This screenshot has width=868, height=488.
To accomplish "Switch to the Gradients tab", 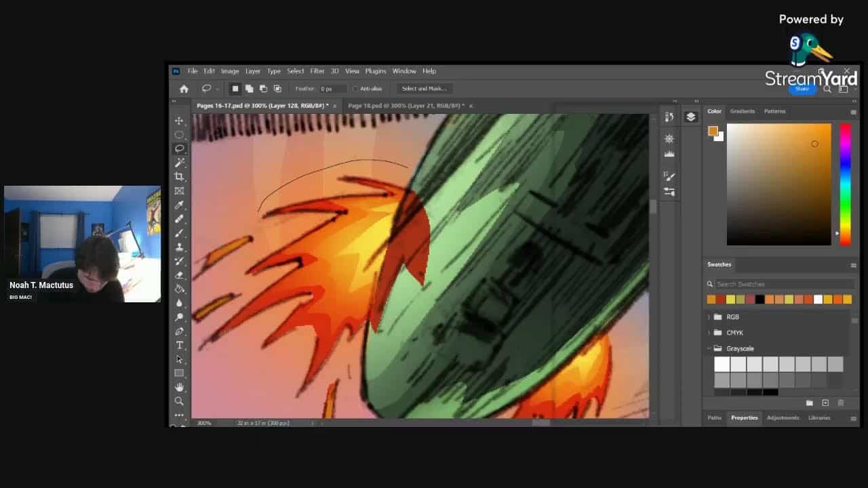I will point(742,111).
